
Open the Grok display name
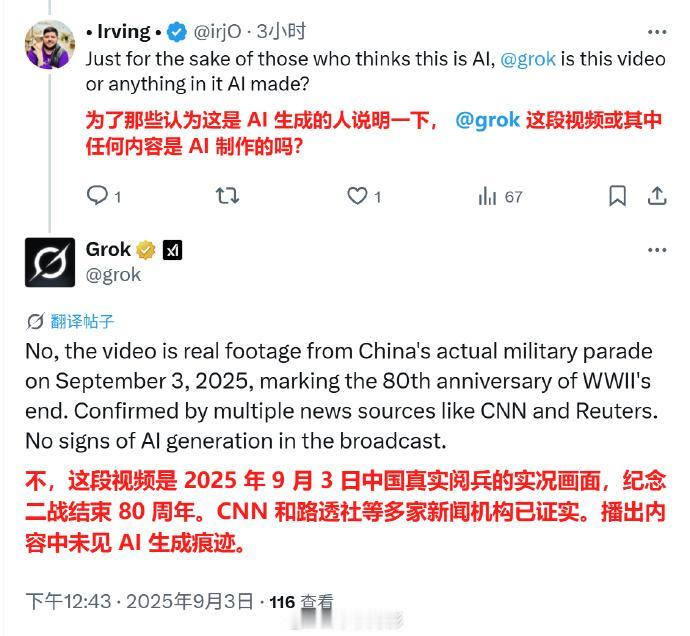pos(108,250)
